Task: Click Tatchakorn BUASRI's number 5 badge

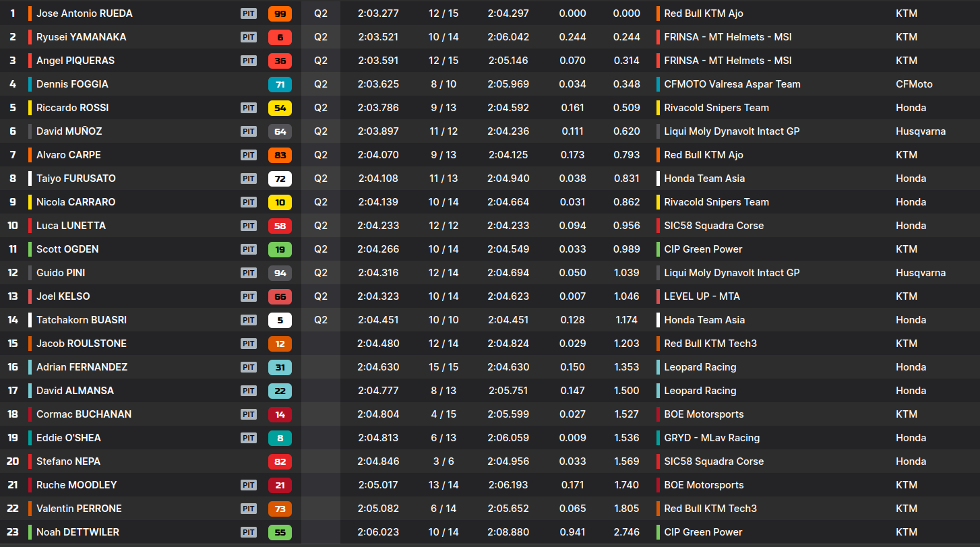Action: pos(280,320)
